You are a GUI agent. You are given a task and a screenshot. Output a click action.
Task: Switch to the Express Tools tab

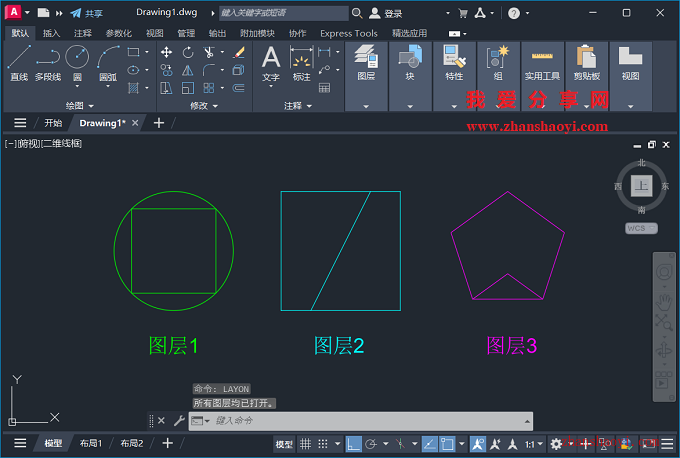coord(349,33)
